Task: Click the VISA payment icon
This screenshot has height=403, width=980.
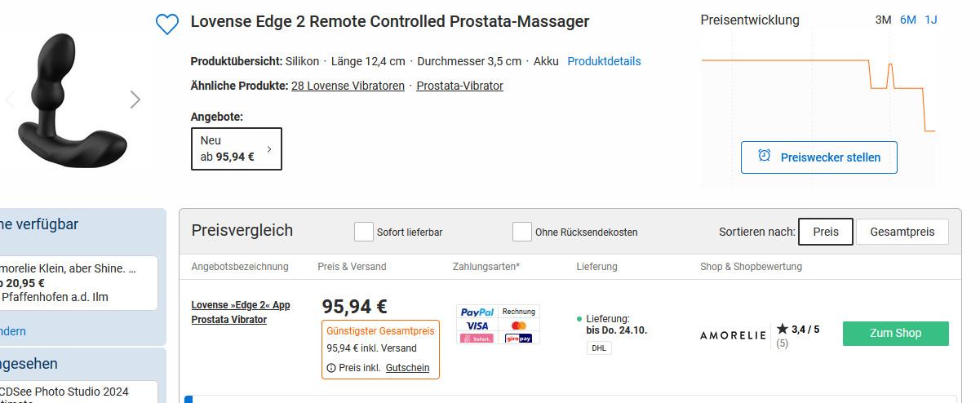Action: (477, 325)
